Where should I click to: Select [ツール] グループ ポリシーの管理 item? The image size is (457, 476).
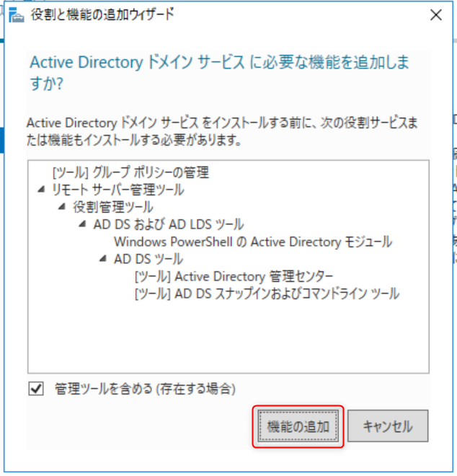tap(130, 172)
